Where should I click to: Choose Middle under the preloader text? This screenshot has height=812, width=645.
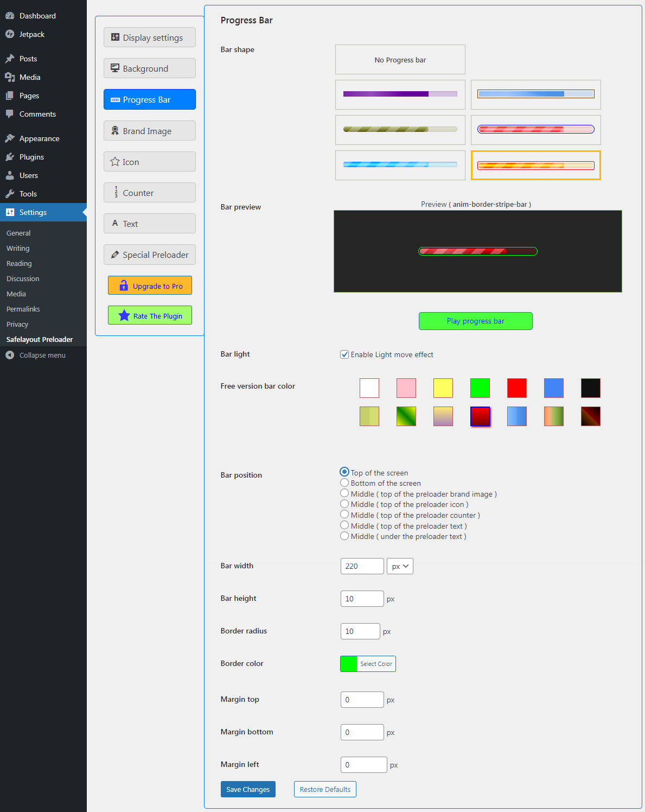tap(344, 536)
